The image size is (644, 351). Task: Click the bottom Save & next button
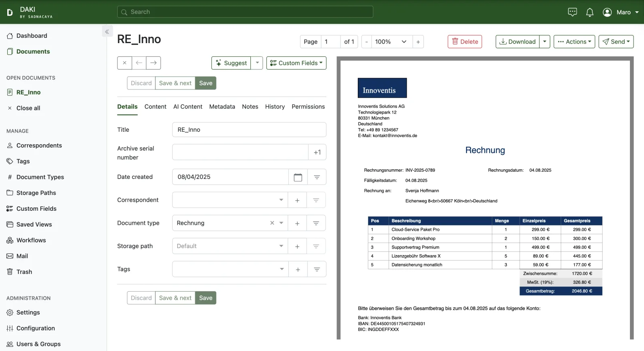175,298
